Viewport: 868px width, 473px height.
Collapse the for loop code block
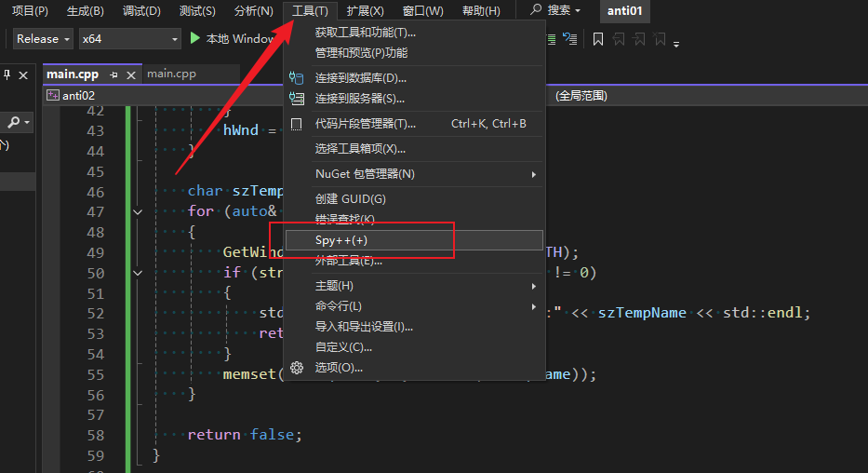point(139,212)
